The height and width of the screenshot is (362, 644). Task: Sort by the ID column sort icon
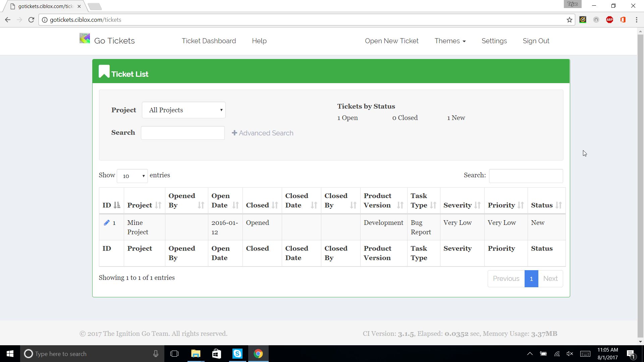[x=117, y=205]
